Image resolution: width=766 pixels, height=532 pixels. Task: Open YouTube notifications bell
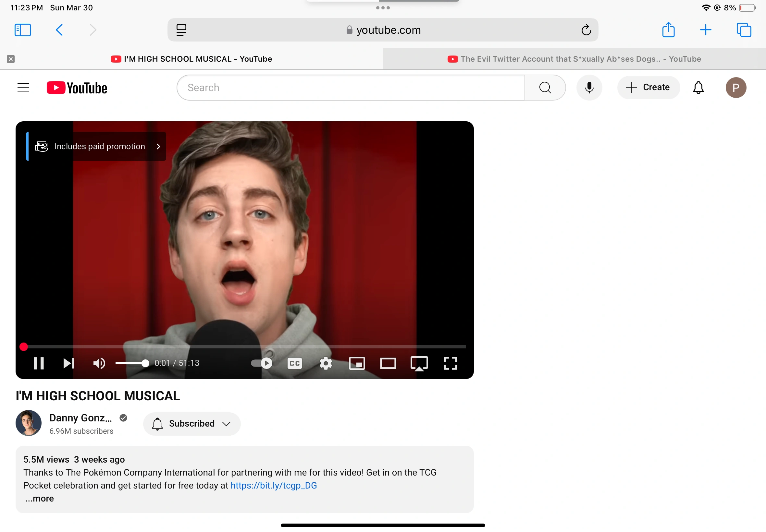pyautogui.click(x=698, y=88)
